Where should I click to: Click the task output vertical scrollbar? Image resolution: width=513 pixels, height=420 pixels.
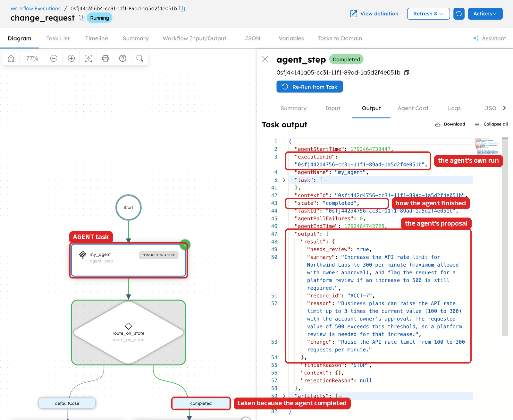tap(505, 237)
